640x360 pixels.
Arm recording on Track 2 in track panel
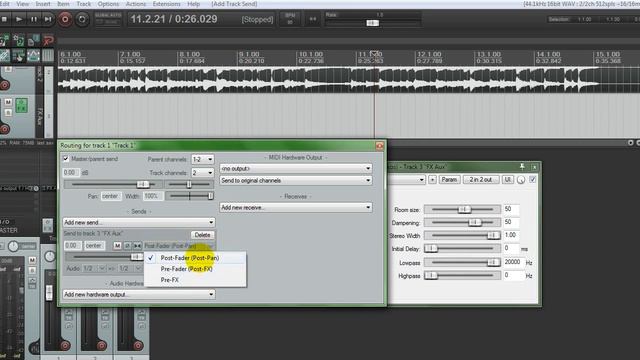tap(4, 85)
